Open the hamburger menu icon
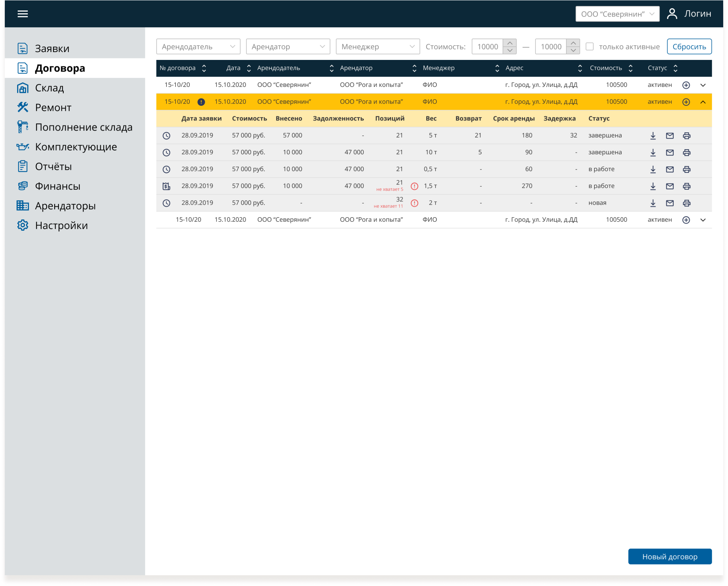Image resolution: width=728 pixels, height=586 pixels. tap(23, 14)
